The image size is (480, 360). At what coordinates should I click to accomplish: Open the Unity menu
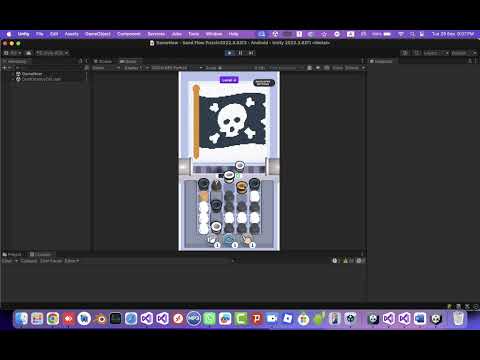click(x=23, y=34)
